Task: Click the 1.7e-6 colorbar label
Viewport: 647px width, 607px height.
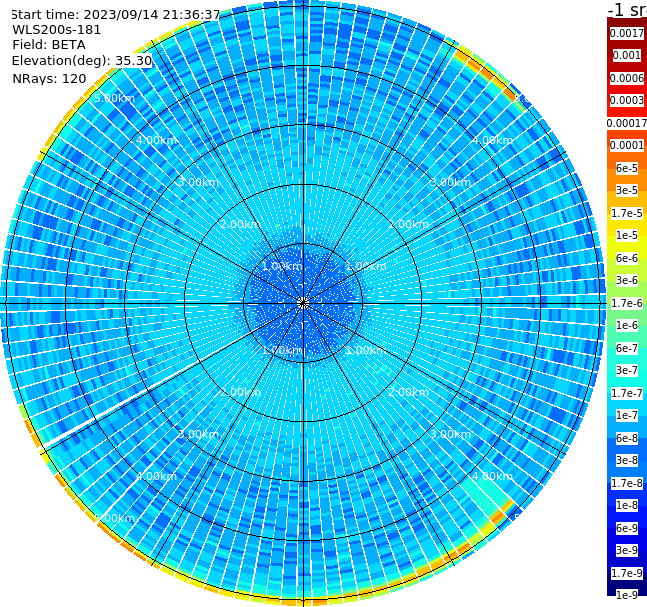Action: tap(627, 303)
